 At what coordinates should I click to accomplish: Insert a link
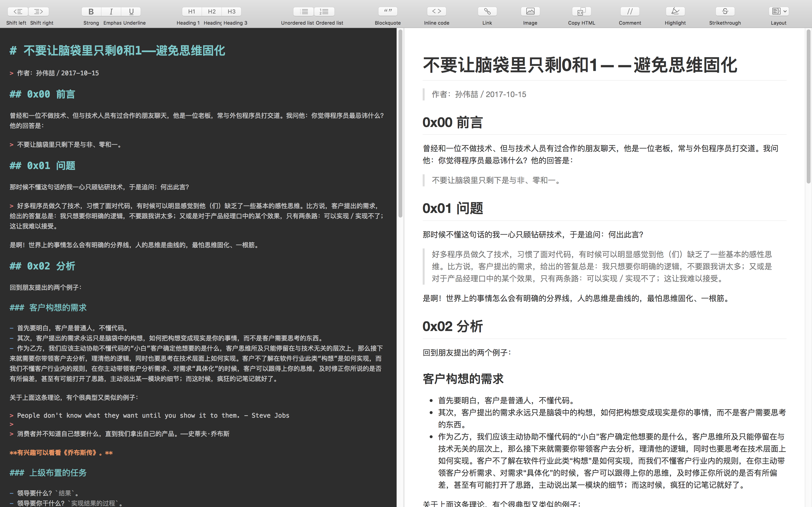(x=487, y=11)
